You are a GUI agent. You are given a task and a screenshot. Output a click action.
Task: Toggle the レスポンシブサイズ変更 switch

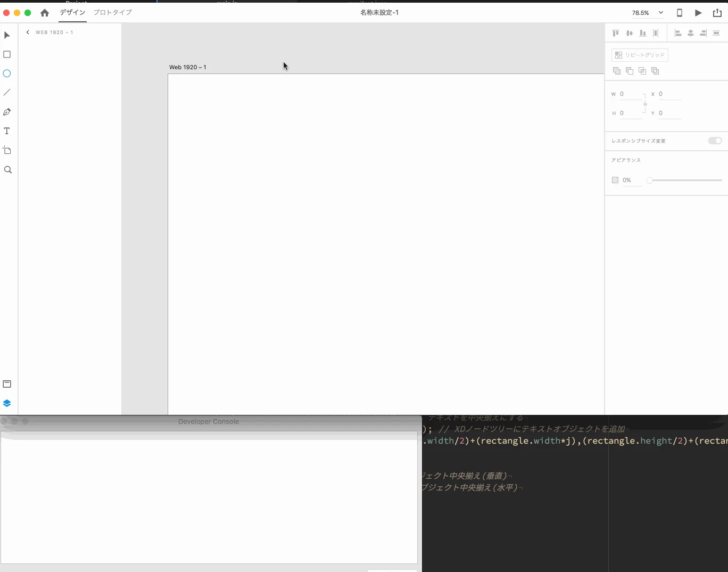pyautogui.click(x=715, y=141)
